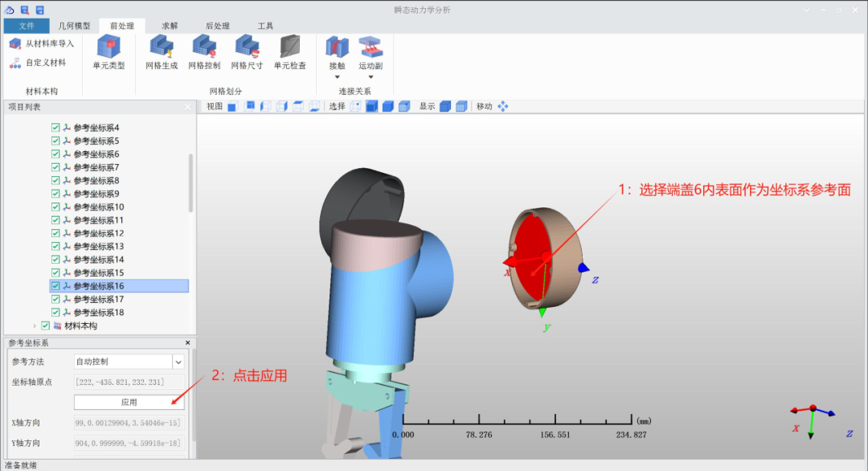Viewport: 868px width, 471px height.
Task: Expand the 材料本构 tree node
Action: [x=35, y=326]
